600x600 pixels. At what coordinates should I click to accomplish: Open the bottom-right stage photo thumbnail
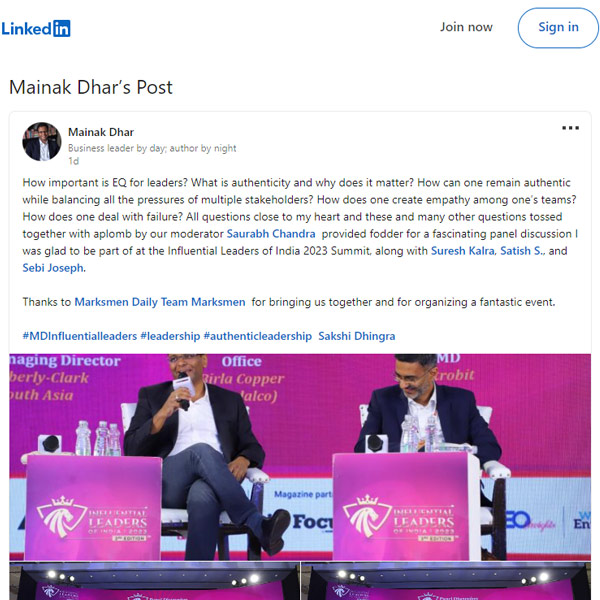446,581
